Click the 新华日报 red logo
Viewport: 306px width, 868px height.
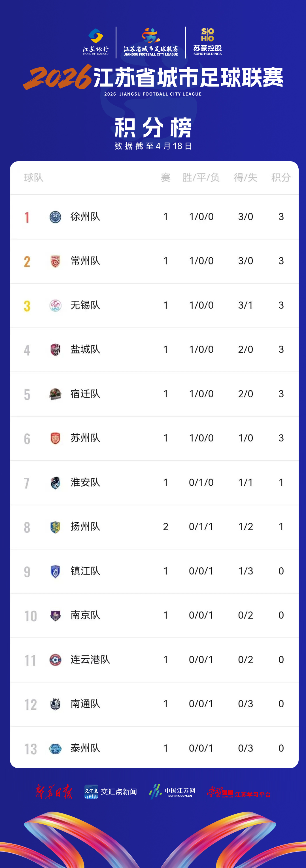point(54,792)
